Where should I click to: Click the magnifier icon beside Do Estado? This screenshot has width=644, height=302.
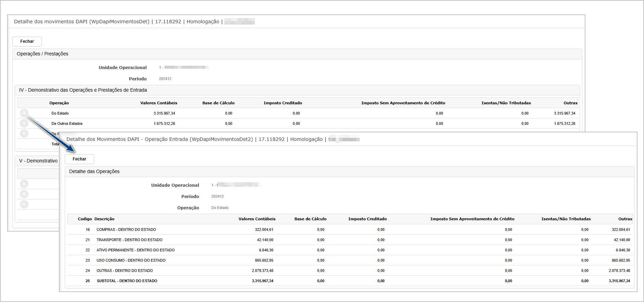(x=24, y=113)
